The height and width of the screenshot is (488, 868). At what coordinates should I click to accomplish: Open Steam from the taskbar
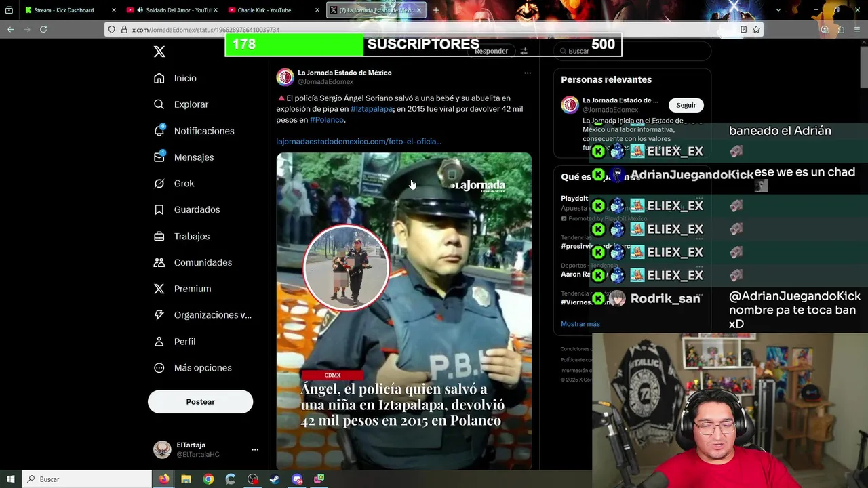coord(274,479)
